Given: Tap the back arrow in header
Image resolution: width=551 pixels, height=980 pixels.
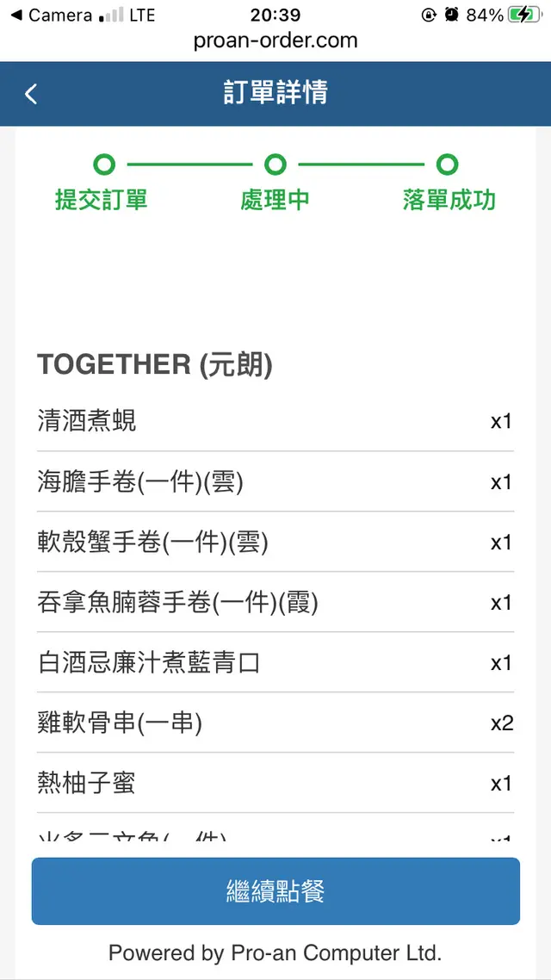Looking at the screenshot, I should pos(31,94).
